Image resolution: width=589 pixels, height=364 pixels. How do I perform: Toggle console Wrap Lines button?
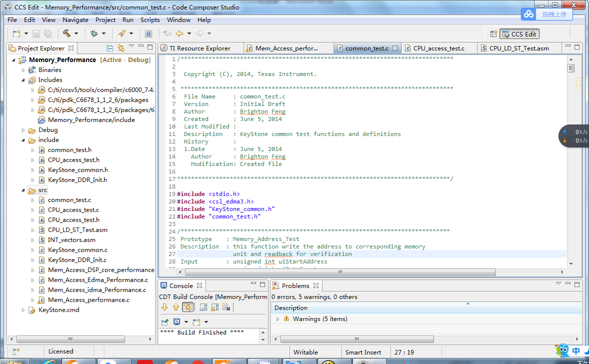point(187,307)
